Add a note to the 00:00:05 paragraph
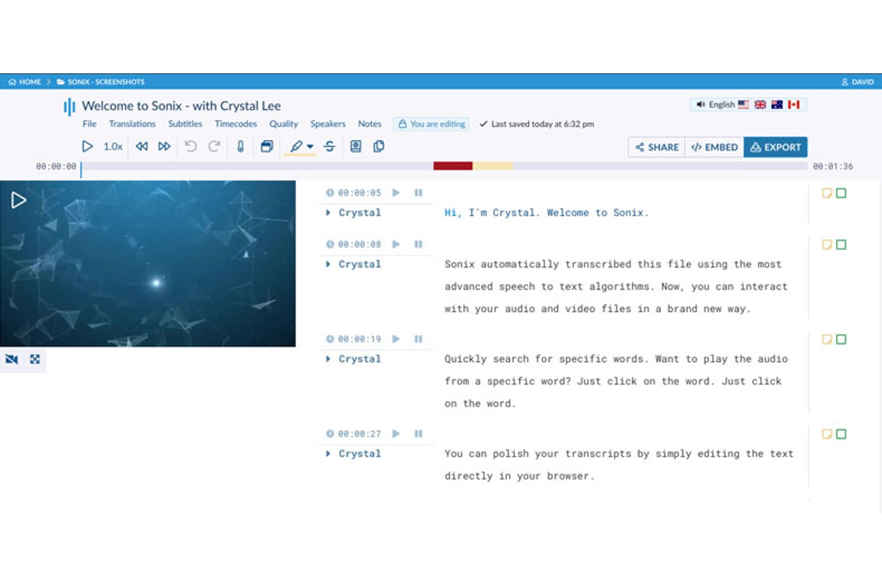Screen dimensions: 882x588 [x=827, y=193]
